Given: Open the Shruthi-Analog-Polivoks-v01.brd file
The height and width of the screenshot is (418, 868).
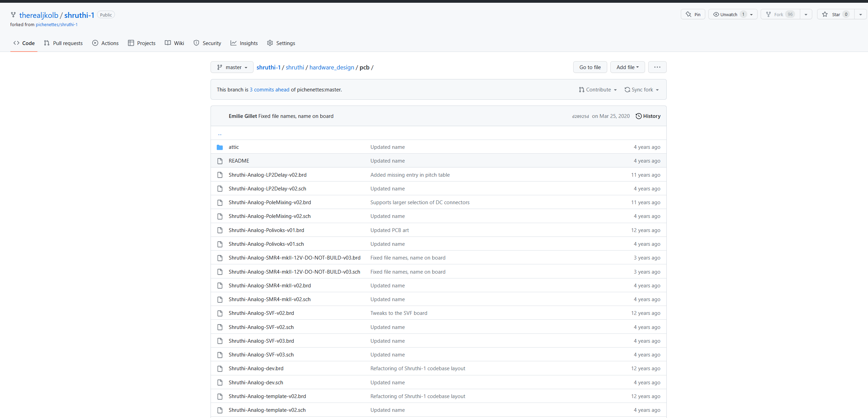Looking at the screenshot, I should pos(266,230).
